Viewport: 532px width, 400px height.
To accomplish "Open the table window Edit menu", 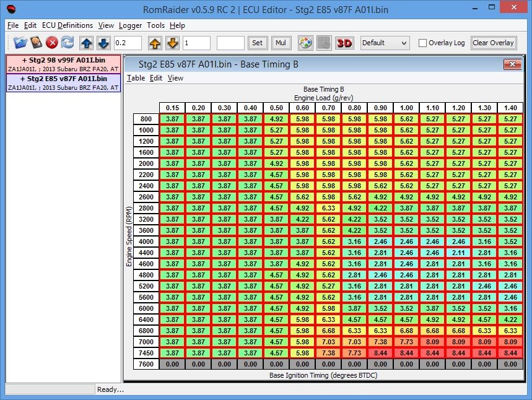I will (155, 78).
